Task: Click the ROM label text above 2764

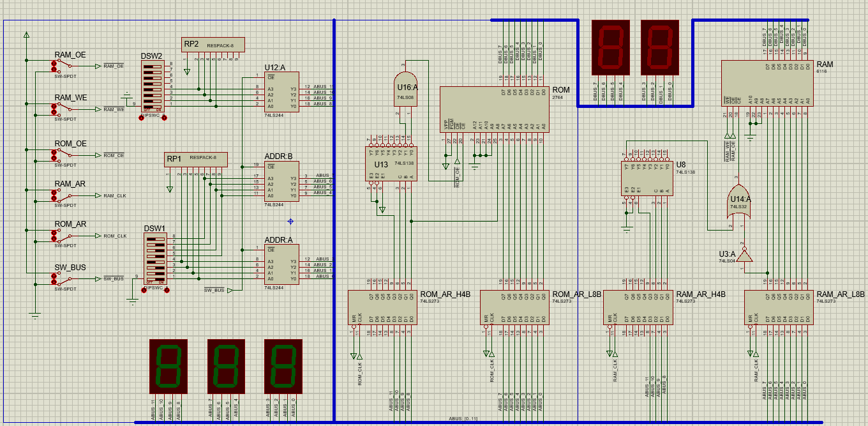Action: click(561, 90)
